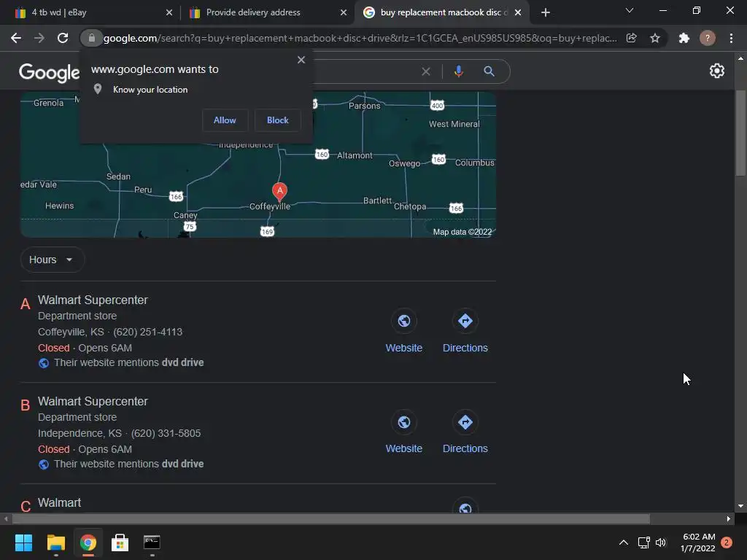Screen dimensions: 747x560
Task: Open a new browser tab
Action: [546, 12]
